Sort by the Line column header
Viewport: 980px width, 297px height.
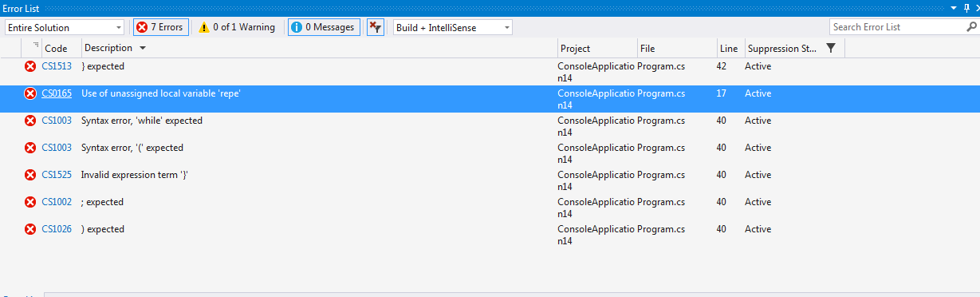[x=730, y=49]
